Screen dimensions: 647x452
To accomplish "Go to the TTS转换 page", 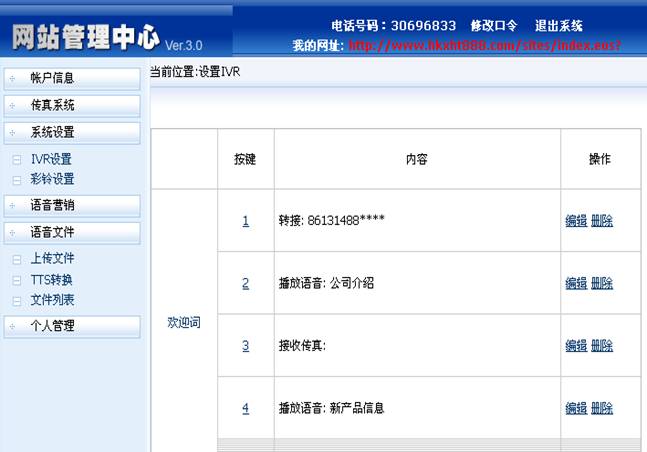I will (52, 280).
